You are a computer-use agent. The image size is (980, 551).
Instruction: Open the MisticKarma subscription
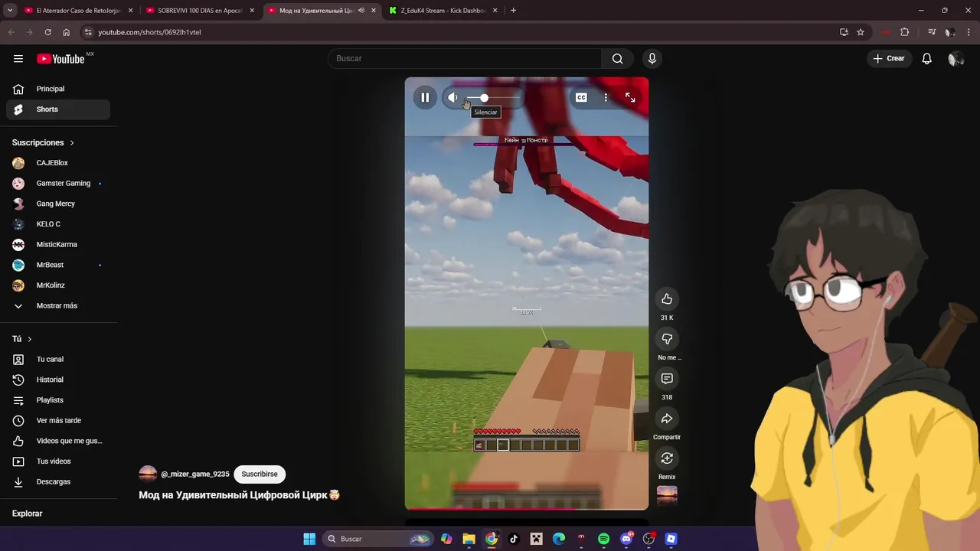tap(58, 244)
